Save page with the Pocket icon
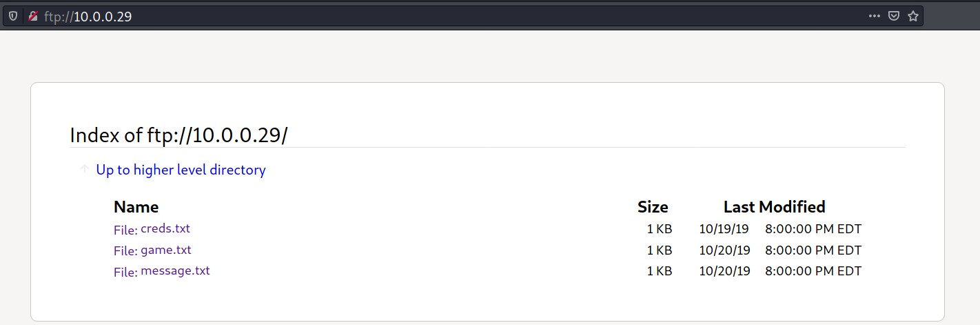This screenshot has height=325, width=980. click(893, 17)
